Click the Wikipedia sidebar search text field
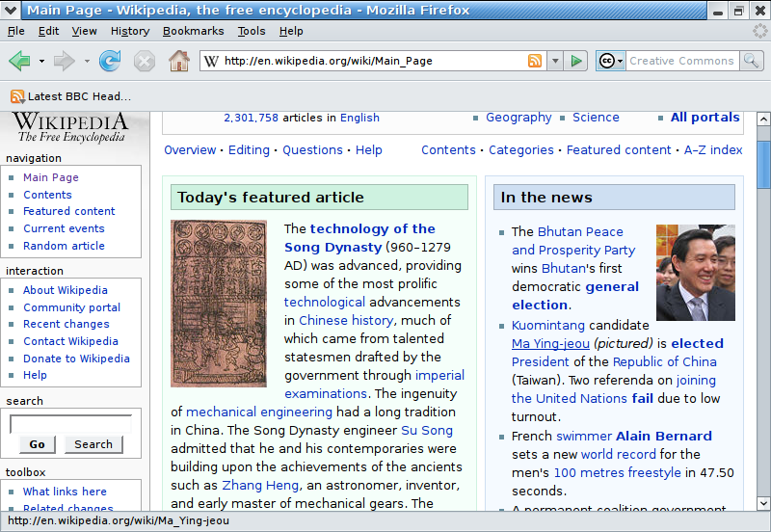The width and height of the screenshot is (771, 532). click(x=70, y=423)
